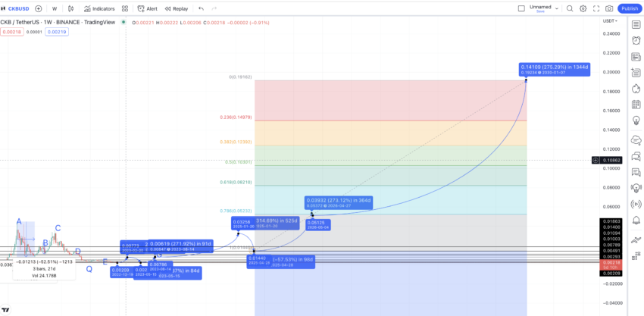Open private chats bubbles icon

pyautogui.click(x=636, y=156)
